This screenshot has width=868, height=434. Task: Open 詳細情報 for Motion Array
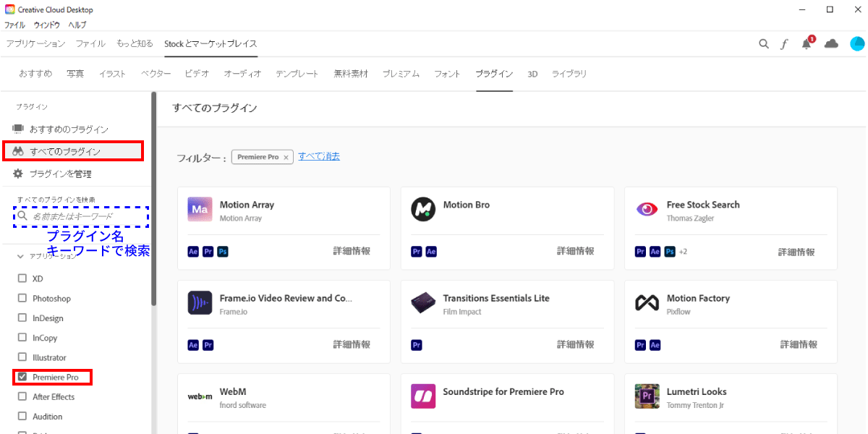352,251
